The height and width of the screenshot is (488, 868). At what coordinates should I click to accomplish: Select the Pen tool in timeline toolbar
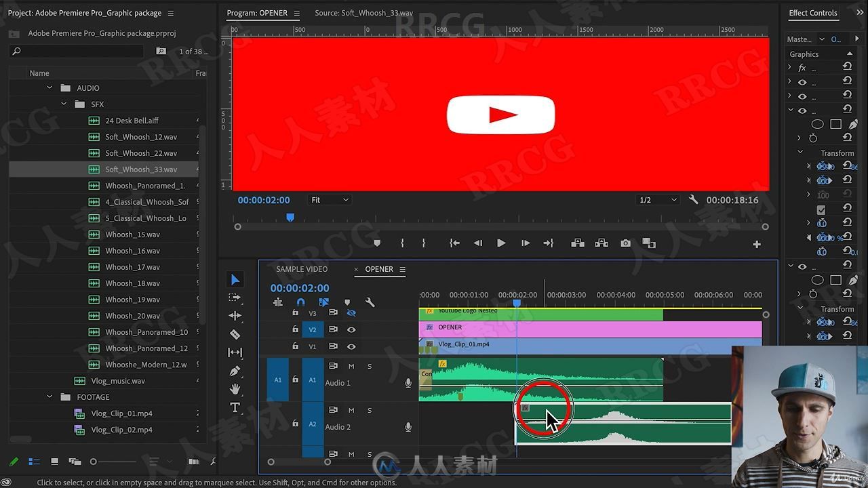235,371
